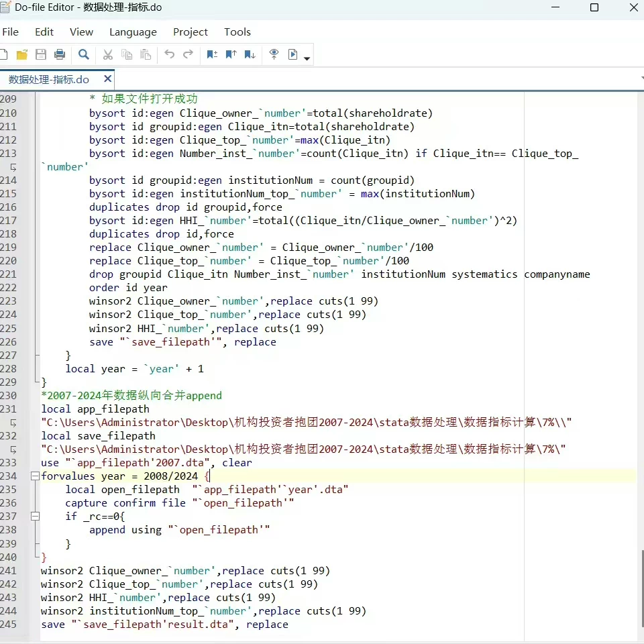Image resolution: width=644 pixels, height=644 pixels.
Task: Open the Tools menu
Action: pos(237,32)
